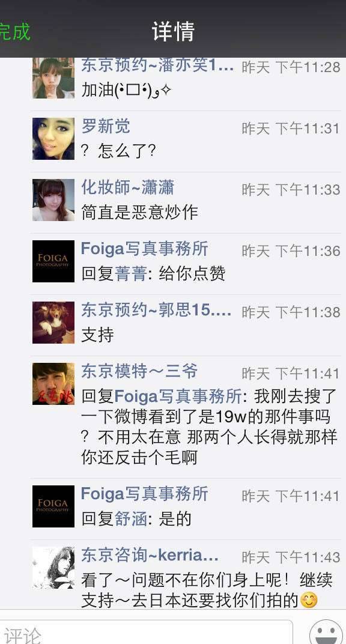Tap the dog avatar of 郭思

[x=53, y=323]
